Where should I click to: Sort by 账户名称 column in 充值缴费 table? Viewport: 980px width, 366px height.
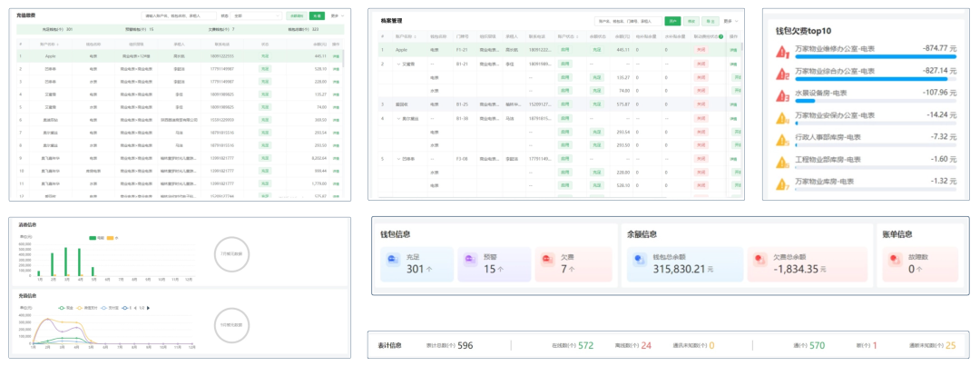click(x=49, y=43)
